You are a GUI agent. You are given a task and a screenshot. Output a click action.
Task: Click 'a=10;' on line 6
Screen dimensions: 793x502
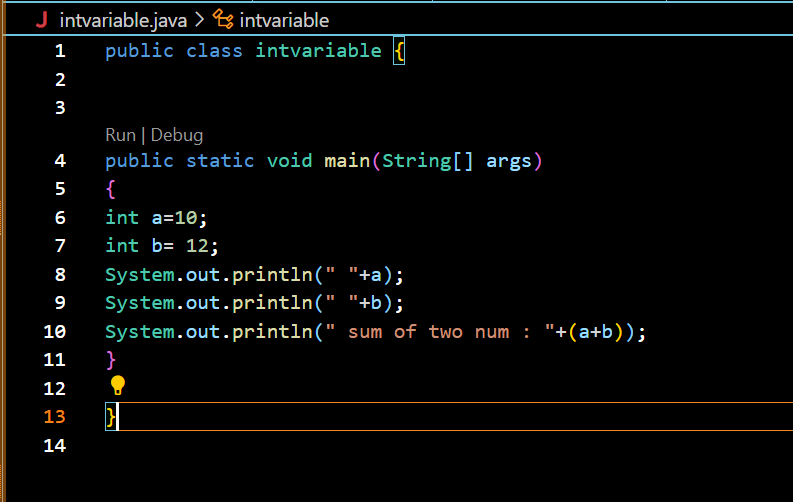[x=179, y=218]
